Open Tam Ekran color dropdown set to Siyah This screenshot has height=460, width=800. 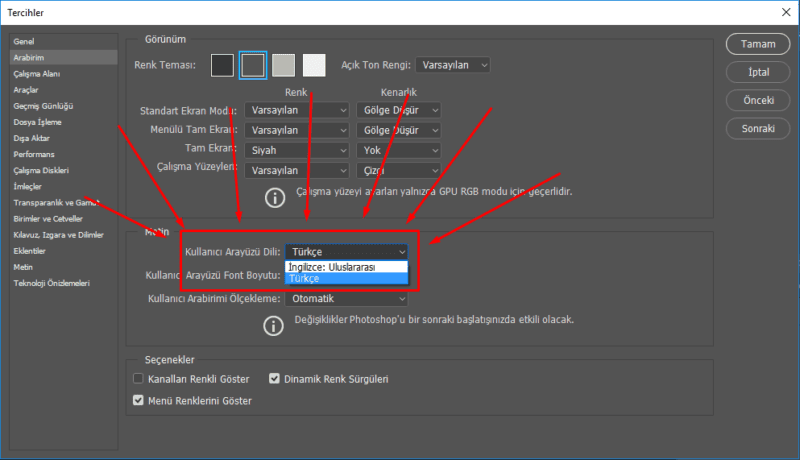(x=296, y=150)
